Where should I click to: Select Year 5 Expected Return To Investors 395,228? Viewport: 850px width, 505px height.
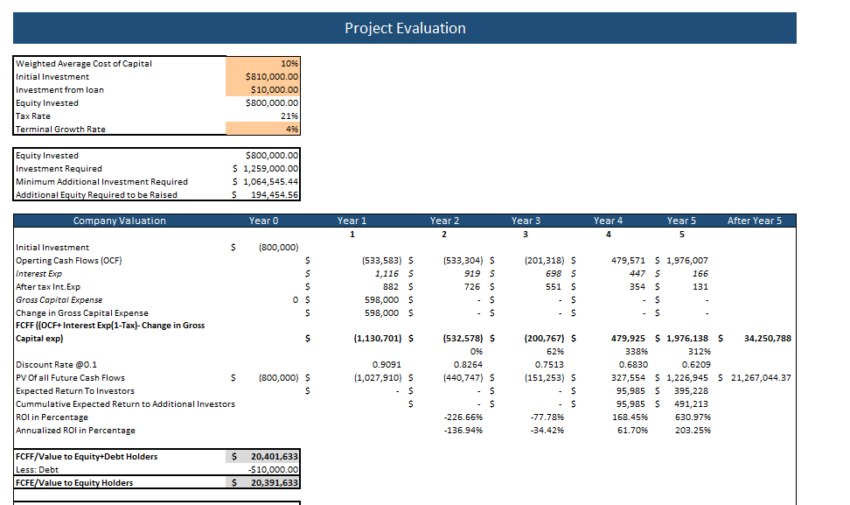click(691, 391)
